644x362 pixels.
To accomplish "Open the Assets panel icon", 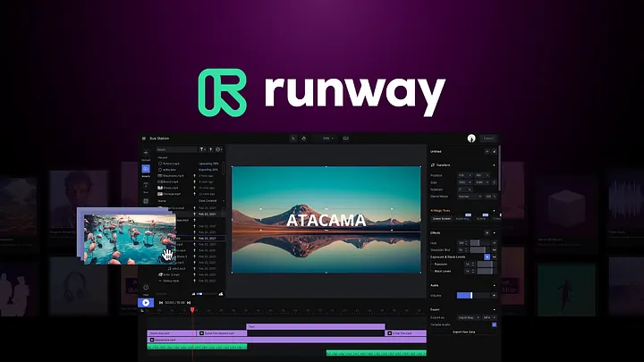I will 146,170.
